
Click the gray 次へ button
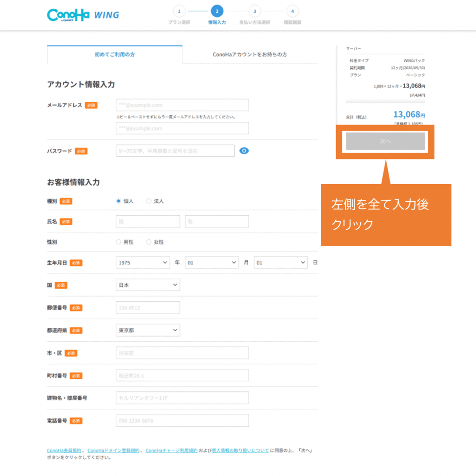click(x=385, y=141)
